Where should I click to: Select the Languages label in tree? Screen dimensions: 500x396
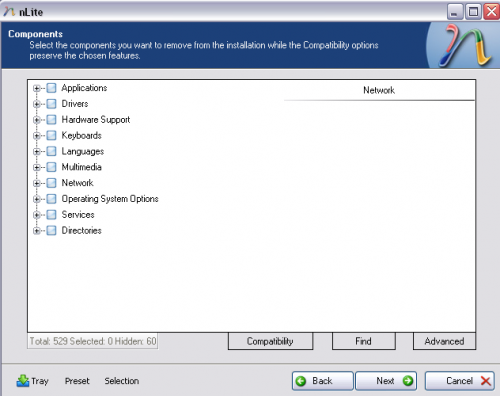(83, 152)
